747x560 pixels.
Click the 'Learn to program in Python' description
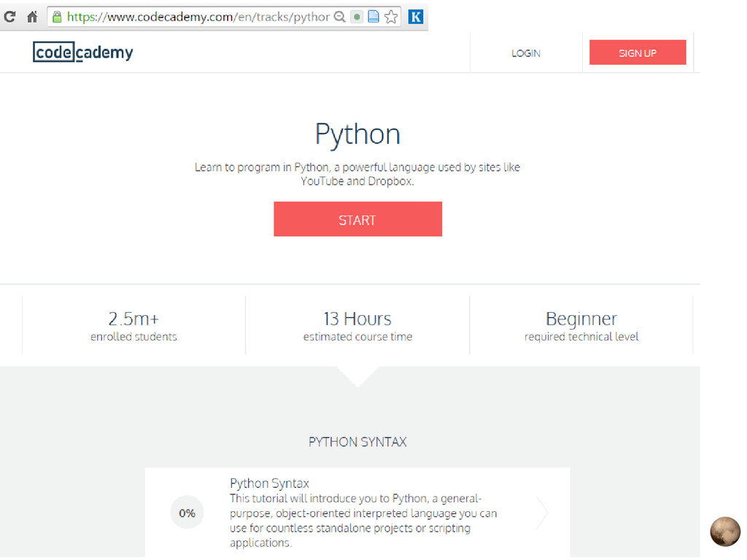[x=357, y=174]
